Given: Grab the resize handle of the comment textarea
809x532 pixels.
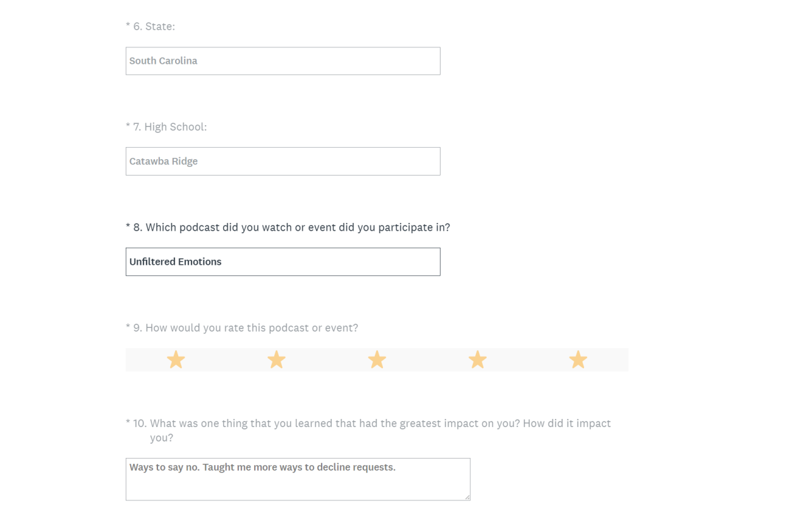Looking at the screenshot, I should [467, 497].
